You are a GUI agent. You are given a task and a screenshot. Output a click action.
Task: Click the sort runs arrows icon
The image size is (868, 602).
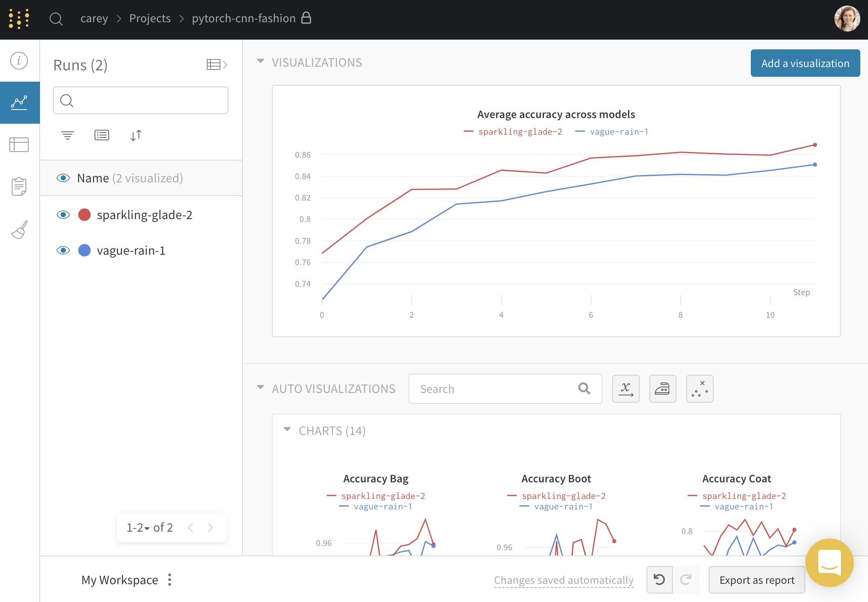tap(136, 135)
